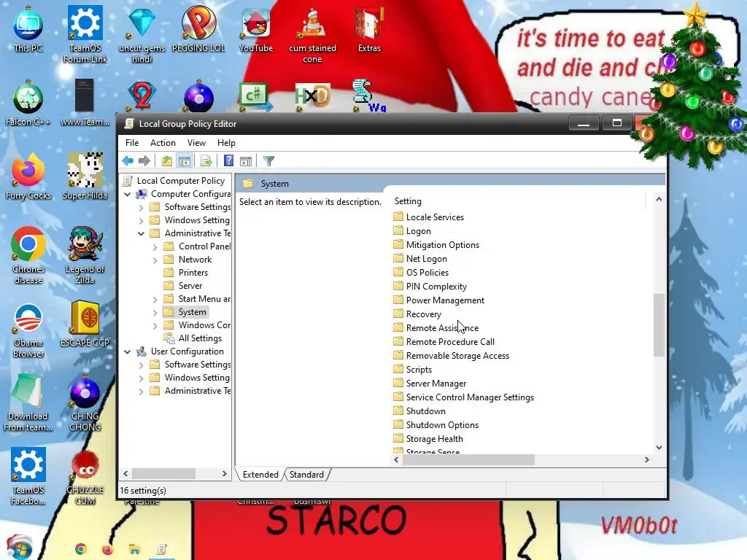
Task: Expand the Control Panel tree node
Action: tap(155, 247)
